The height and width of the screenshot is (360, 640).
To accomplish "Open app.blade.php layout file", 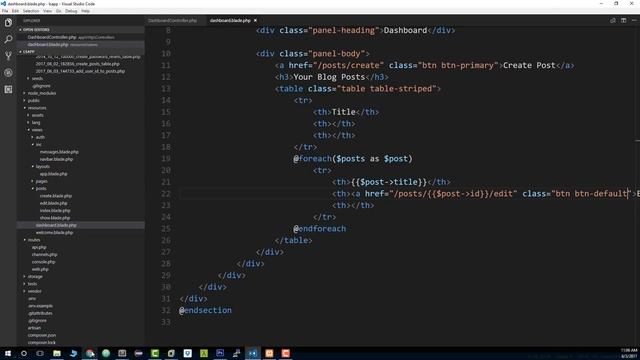I will point(53,174).
